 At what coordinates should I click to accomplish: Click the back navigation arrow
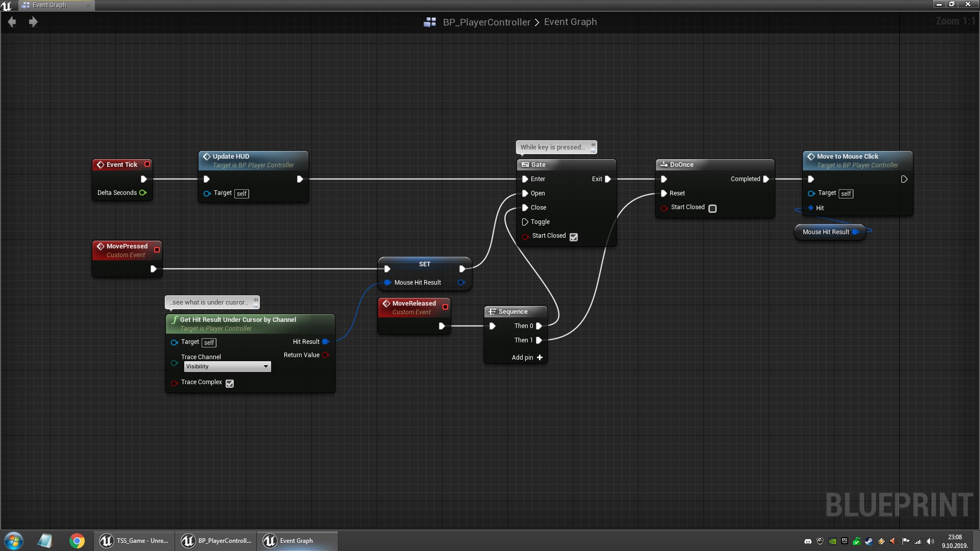click(x=12, y=22)
